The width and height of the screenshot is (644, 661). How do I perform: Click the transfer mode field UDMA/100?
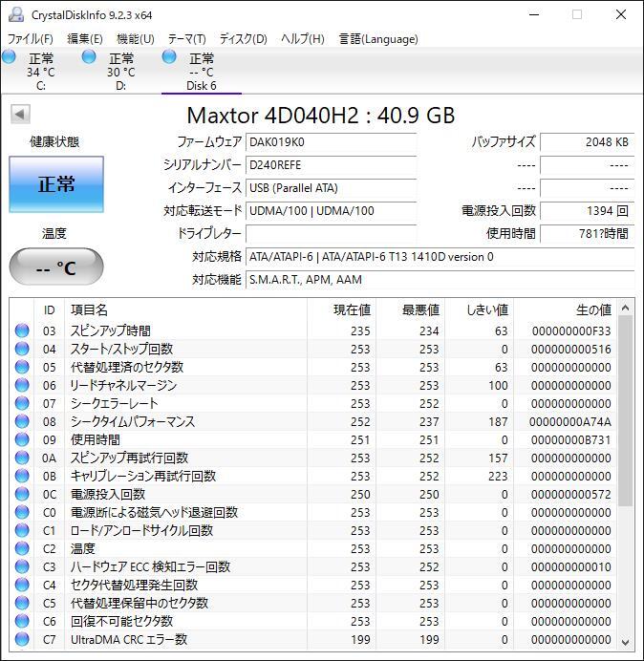tap(332, 211)
